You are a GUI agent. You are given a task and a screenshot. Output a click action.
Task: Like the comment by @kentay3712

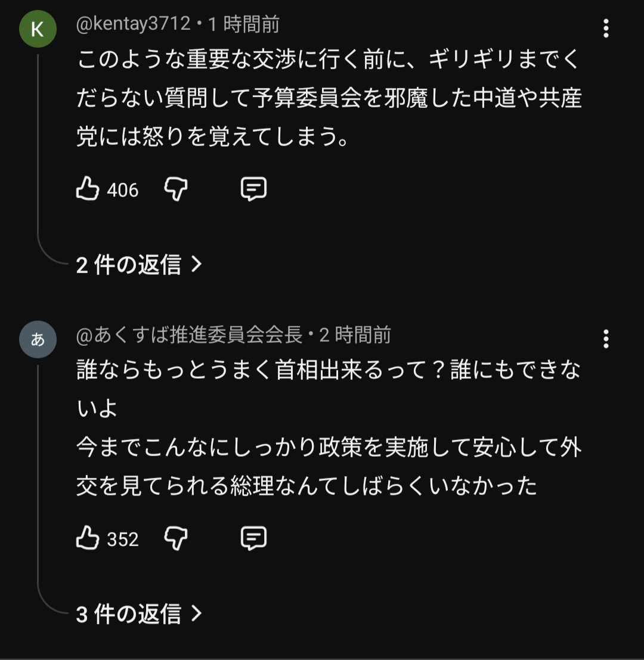click(x=88, y=190)
